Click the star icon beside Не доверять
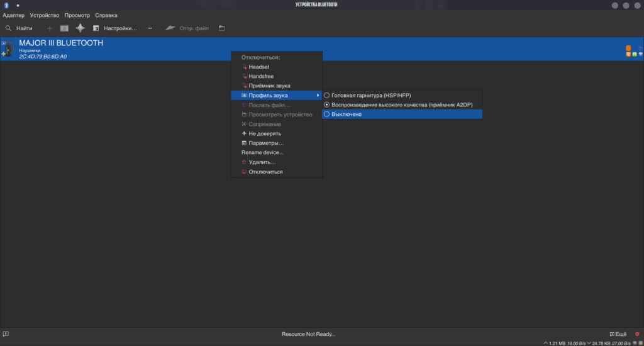The image size is (644, 346). 244,133
